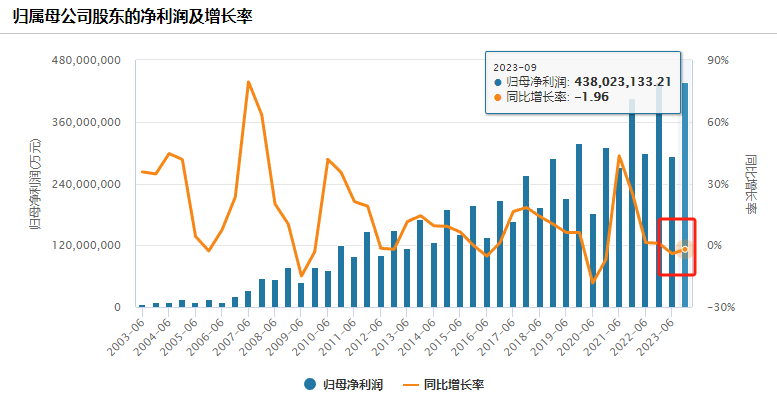Click the blue 归母净利润 legend dot

tap(310, 384)
